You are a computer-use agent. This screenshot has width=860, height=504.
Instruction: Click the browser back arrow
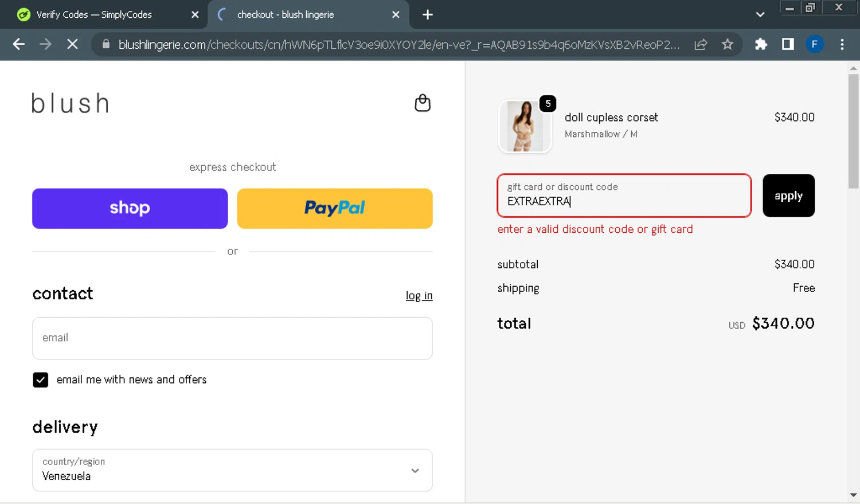point(18,44)
